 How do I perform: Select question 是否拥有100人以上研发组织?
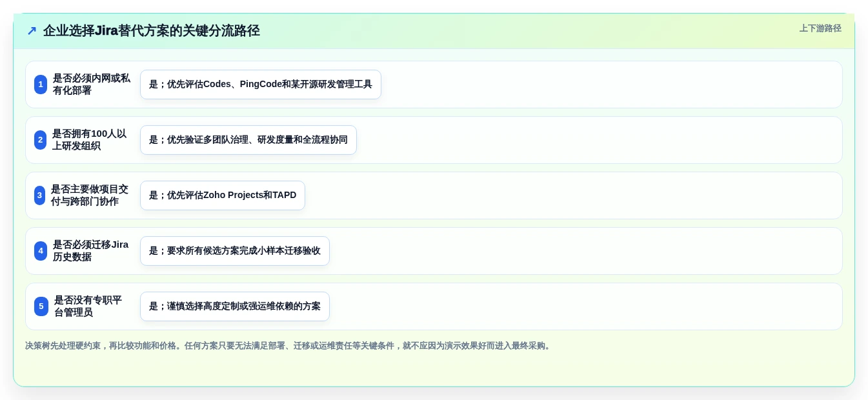point(90,140)
